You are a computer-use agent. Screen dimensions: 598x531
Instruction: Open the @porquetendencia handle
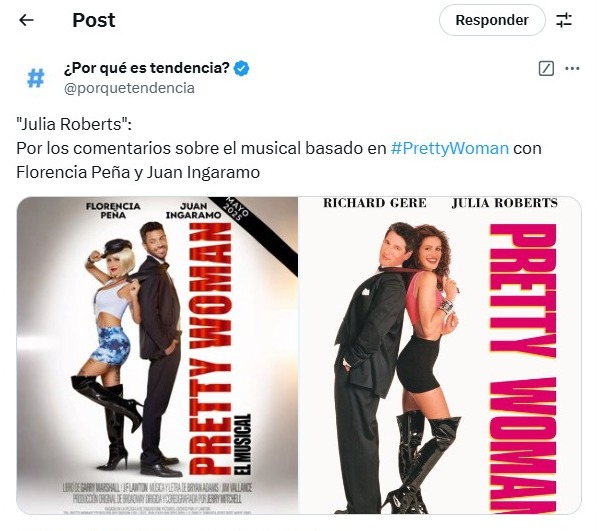[129, 88]
